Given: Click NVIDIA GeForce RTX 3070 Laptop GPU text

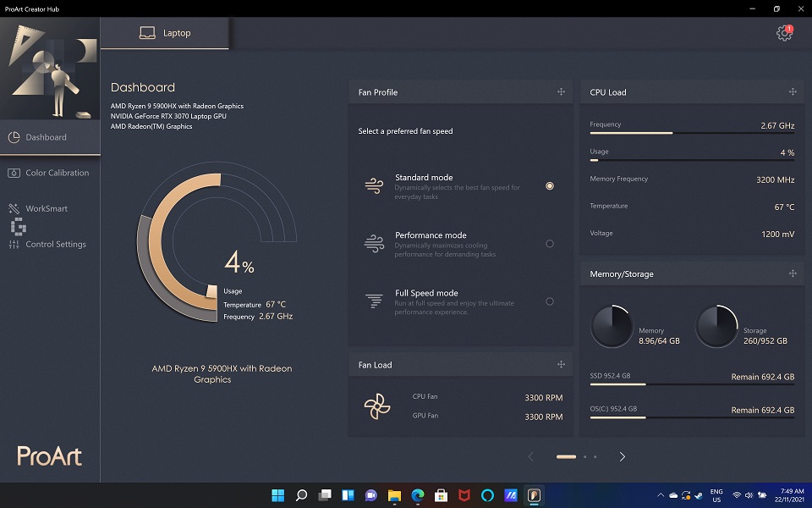Looking at the screenshot, I should [168, 116].
